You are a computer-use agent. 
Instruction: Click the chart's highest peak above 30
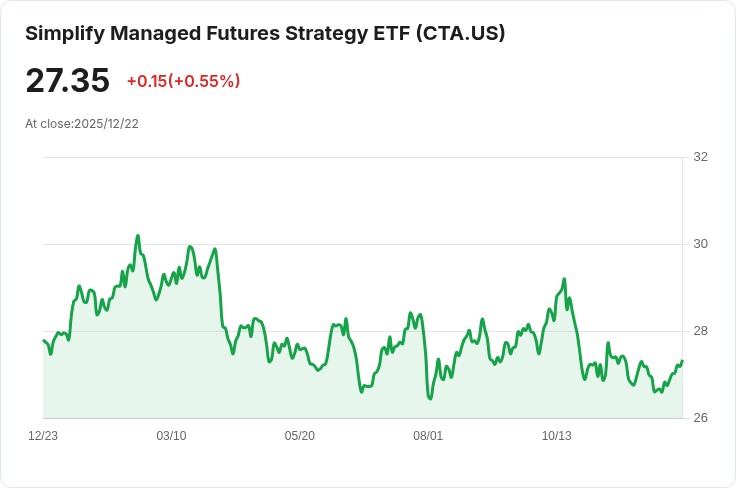(138, 236)
